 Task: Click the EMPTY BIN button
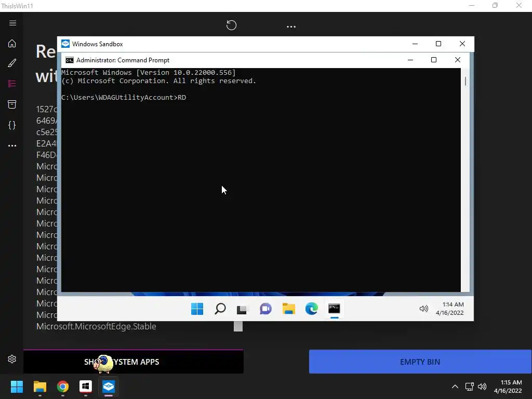pos(420,362)
